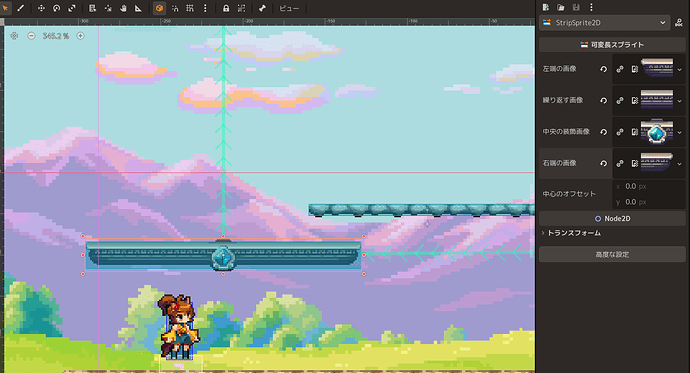Click link icon in 中央の装飾画像 row
This screenshot has height=373, width=690.
pos(620,132)
